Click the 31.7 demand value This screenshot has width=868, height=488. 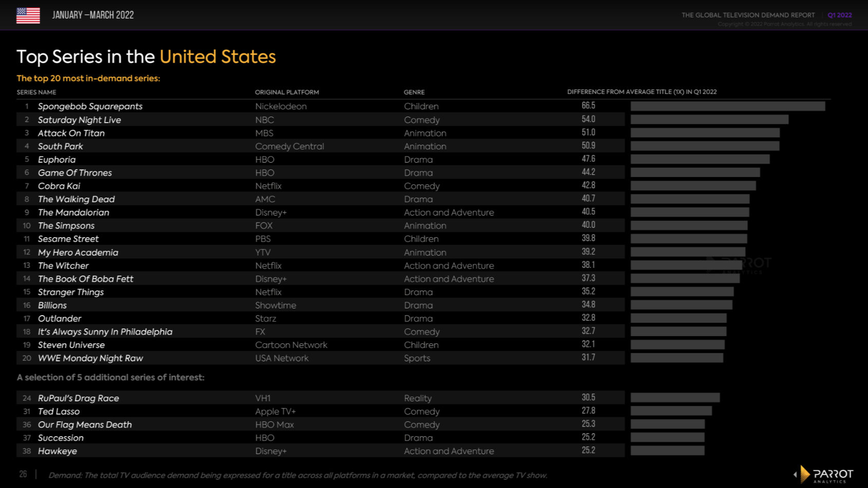[589, 357]
